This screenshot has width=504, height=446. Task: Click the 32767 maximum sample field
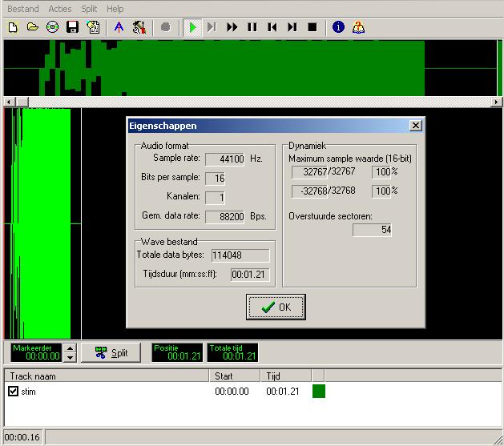(309, 172)
